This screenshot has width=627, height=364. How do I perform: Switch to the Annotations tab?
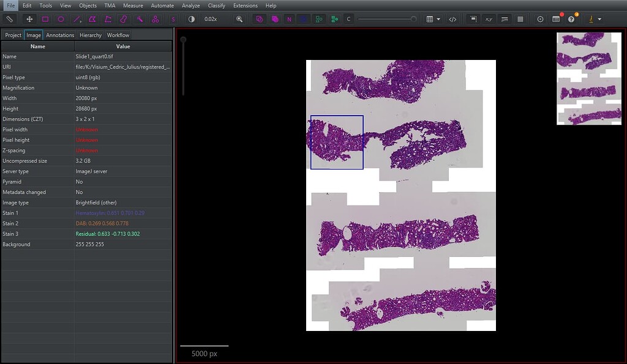(x=59, y=35)
